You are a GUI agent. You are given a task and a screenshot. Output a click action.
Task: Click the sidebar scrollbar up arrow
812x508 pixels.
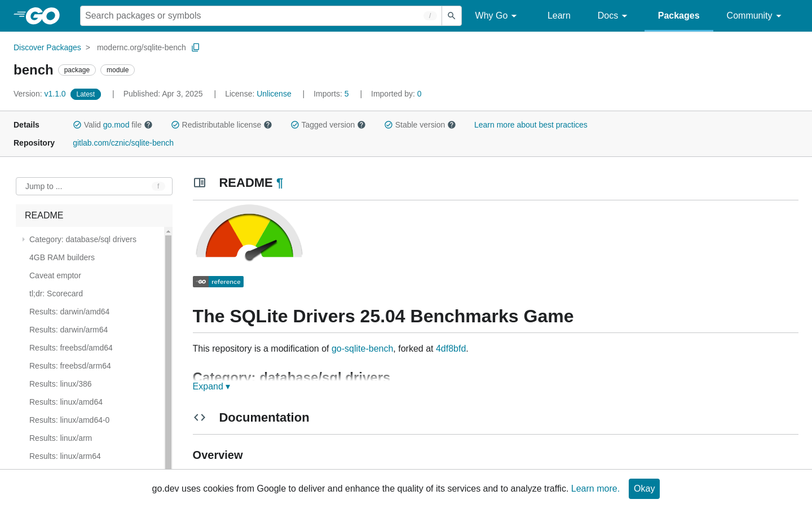point(168,231)
